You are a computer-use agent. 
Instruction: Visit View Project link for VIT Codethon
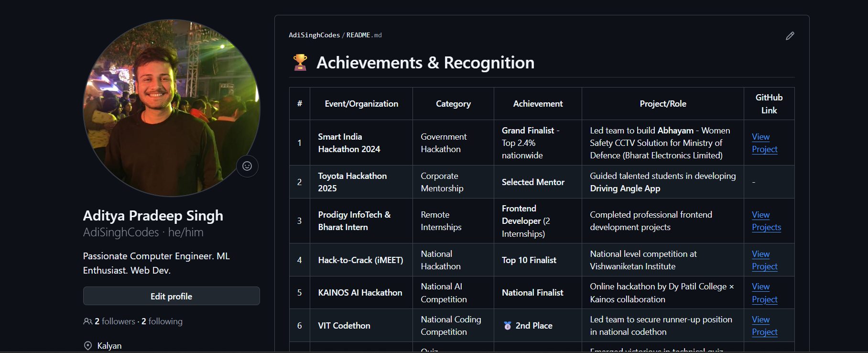tap(764, 326)
